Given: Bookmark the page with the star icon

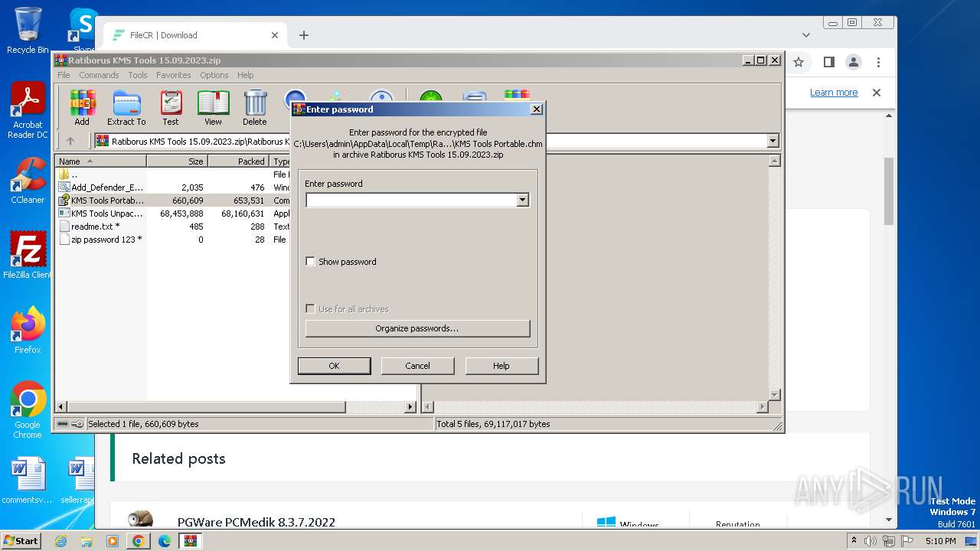Looking at the screenshot, I should pyautogui.click(x=799, y=62).
